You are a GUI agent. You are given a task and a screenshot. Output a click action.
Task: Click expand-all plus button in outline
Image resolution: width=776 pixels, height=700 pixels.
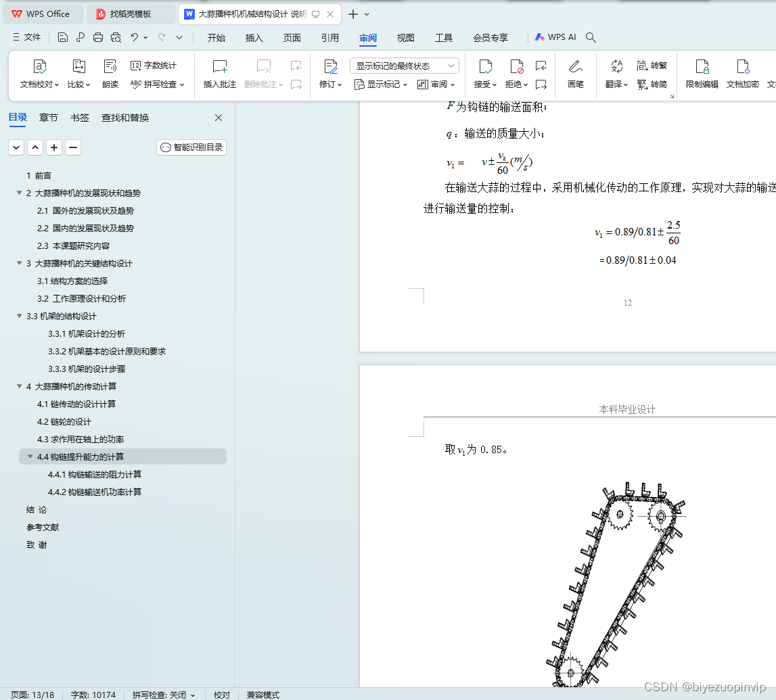pyautogui.click(x=54, y=147)
